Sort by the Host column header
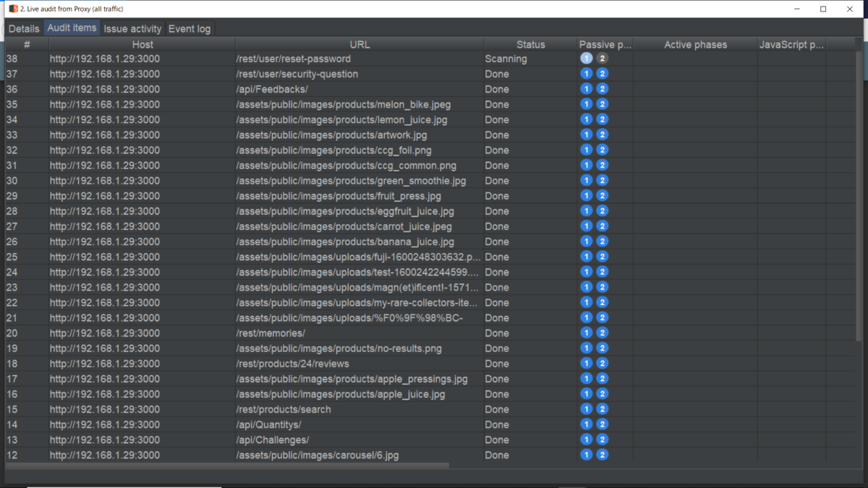 pos(142,44)
